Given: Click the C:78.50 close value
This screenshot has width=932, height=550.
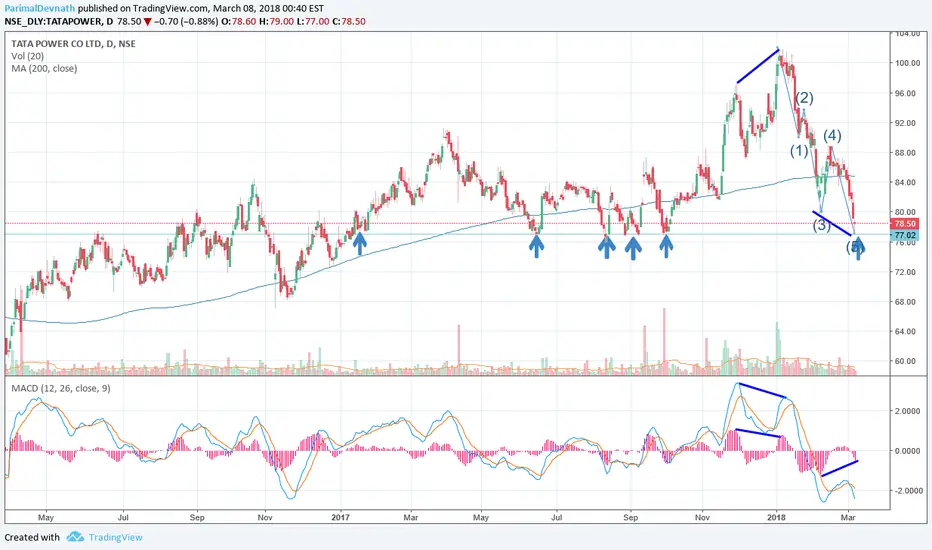Looking at the screenshot, I should (x=349, y=21).
